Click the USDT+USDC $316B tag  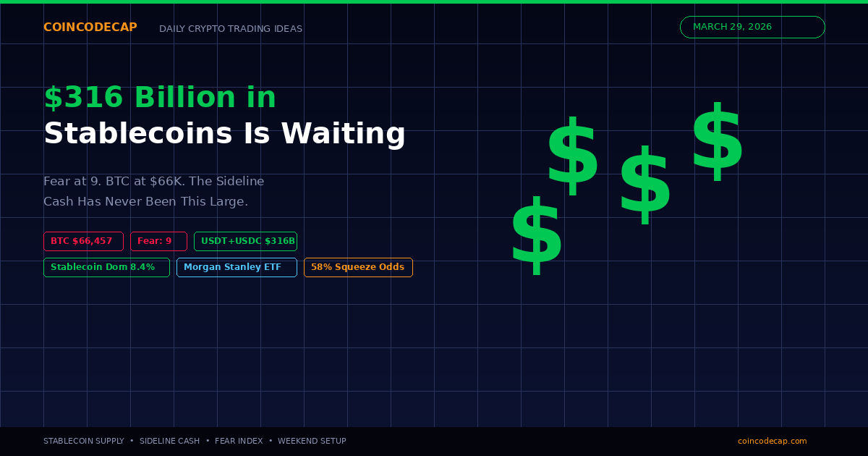245,241
